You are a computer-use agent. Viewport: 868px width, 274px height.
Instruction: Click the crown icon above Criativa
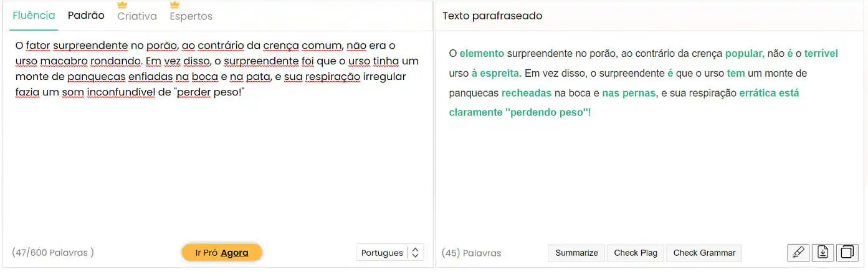[x=122, y=5]
